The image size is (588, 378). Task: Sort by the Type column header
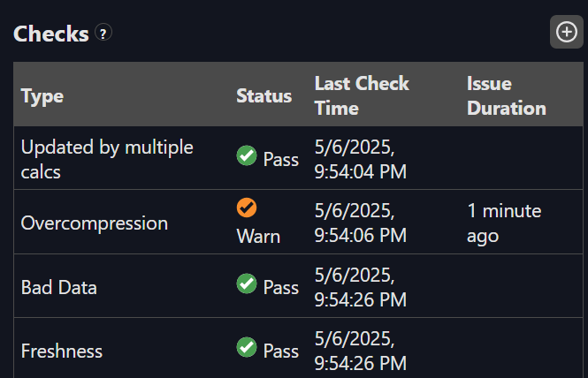[x=42, y=95]
